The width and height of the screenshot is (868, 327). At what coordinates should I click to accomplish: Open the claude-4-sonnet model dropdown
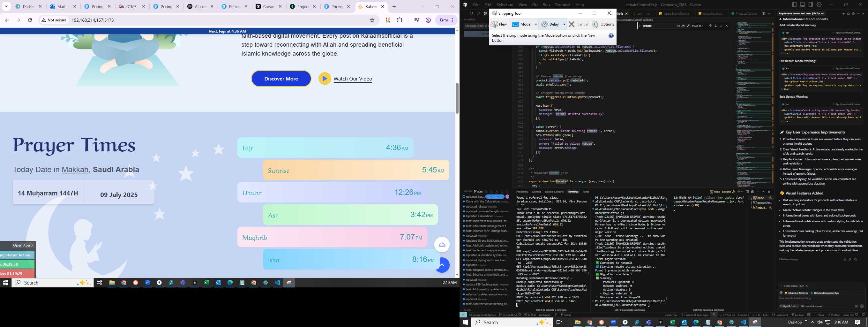[813, 306]
